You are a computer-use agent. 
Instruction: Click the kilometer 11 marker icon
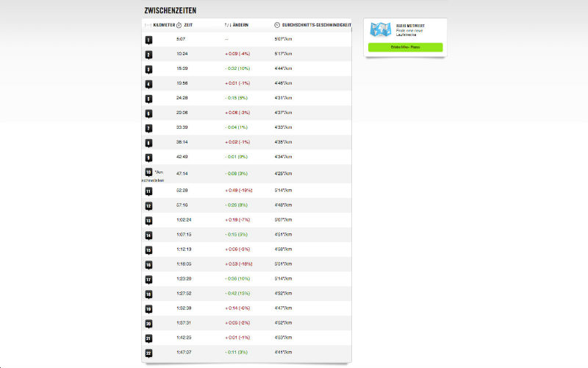coord(148,191)
